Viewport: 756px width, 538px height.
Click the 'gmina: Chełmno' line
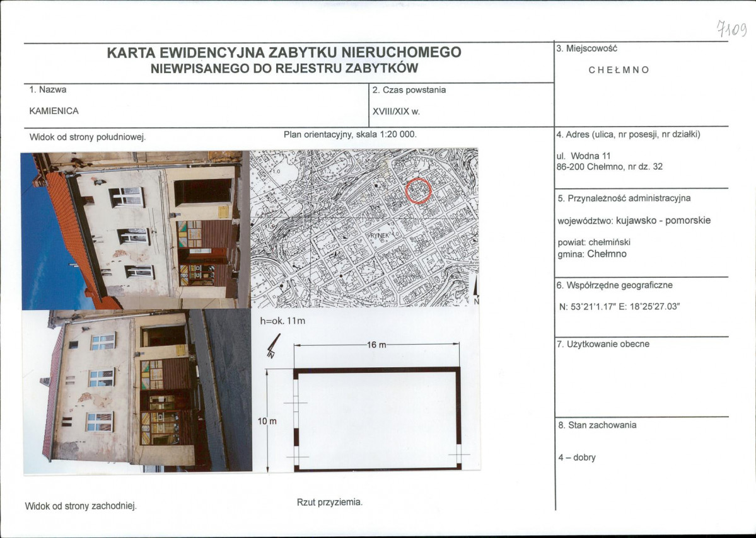(x=592, y=254)
